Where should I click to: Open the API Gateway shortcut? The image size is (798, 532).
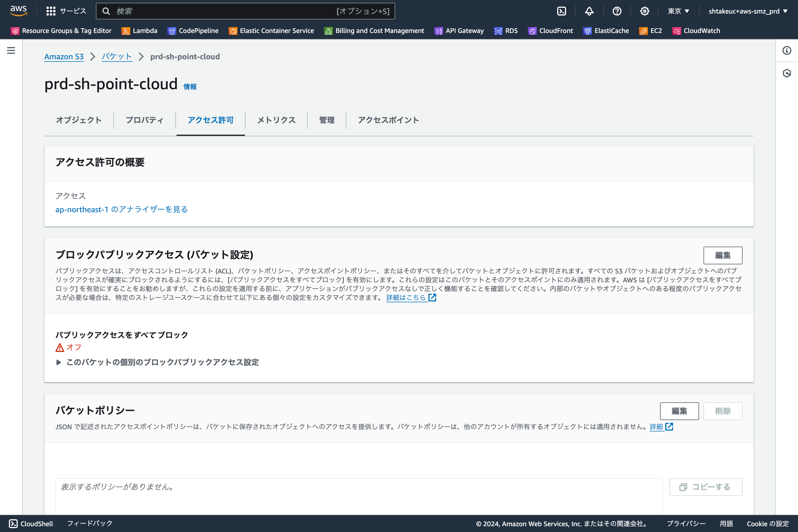click(x=459, y=31)
